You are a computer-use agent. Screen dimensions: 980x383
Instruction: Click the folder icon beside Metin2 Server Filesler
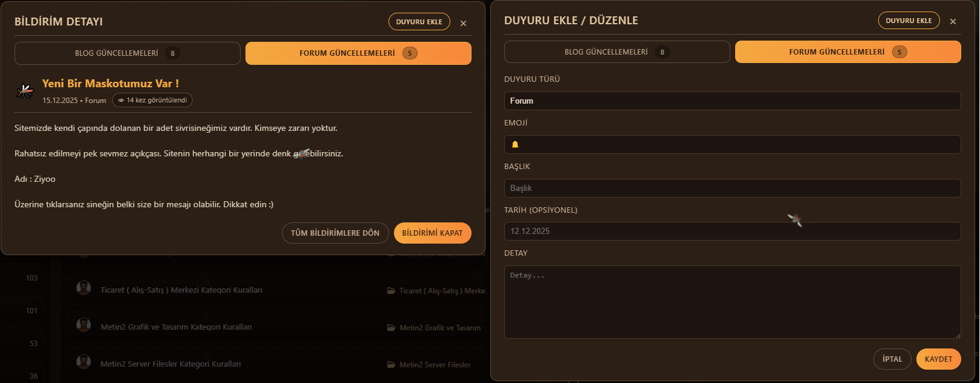click(392, 365)
